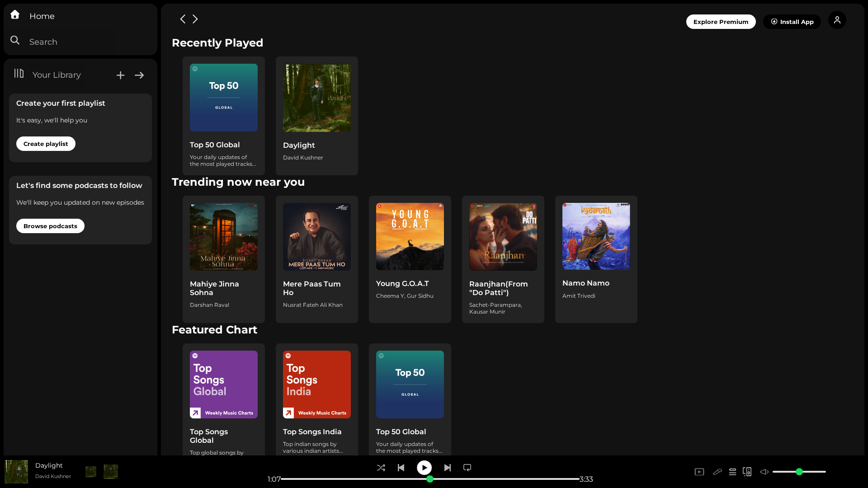
Task: Click Trending now near you heading
Action: pos(238,182)
